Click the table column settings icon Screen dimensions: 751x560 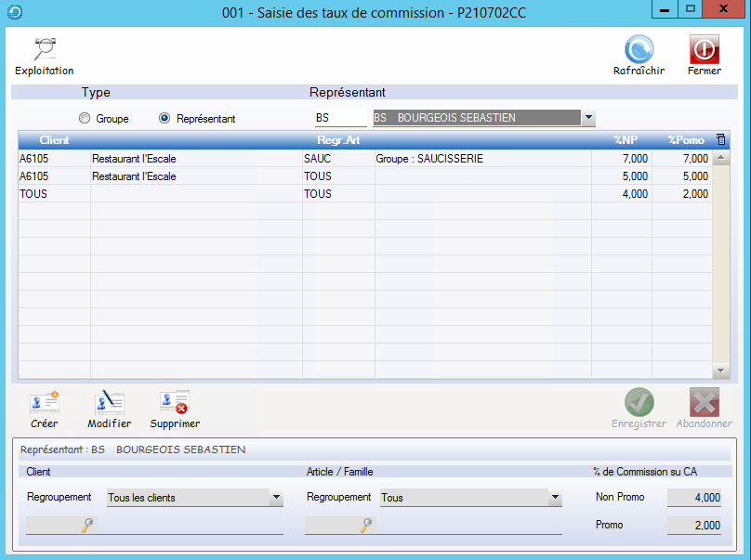coord(720,139)
